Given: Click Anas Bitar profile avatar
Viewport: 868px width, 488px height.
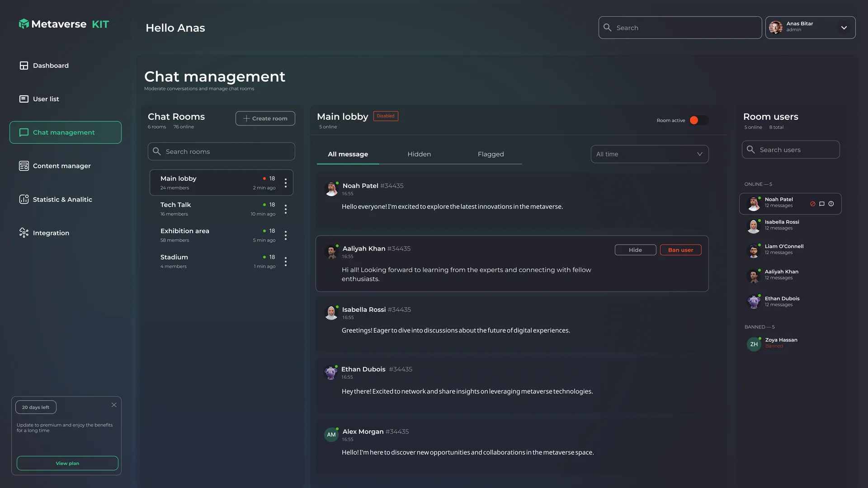Looking at the screenshot, I should pos(776,28).
